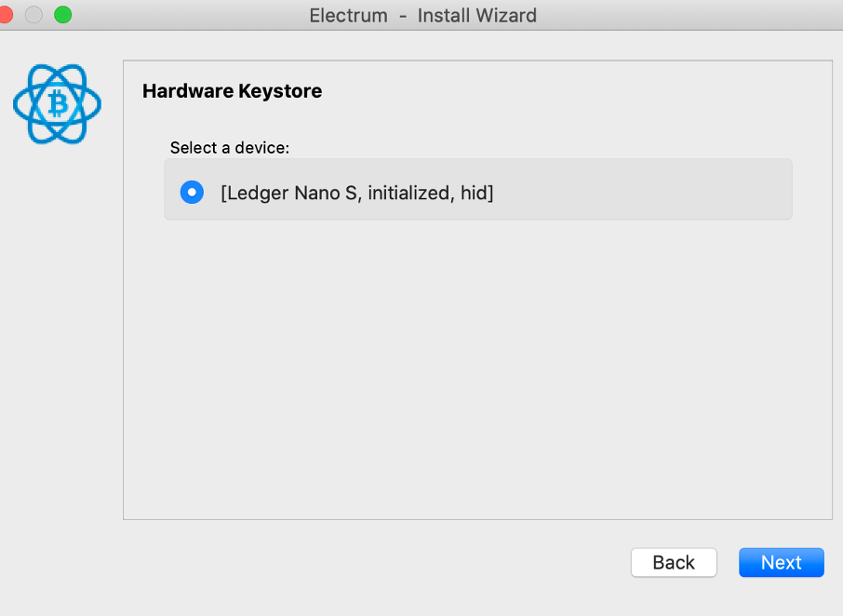Click the Bitcoin symbol inside the logo
This screenshot has width=843, height=616.
58,103
